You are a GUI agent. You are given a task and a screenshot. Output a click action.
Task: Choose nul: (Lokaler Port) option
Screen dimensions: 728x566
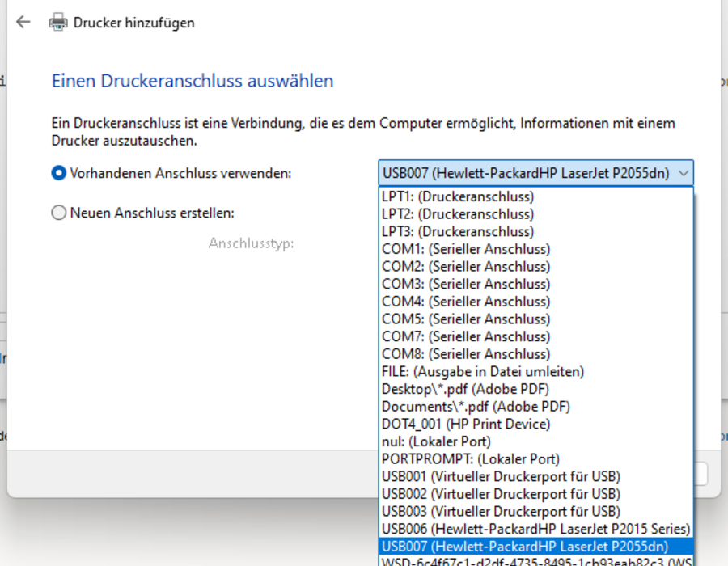(536, 441)
